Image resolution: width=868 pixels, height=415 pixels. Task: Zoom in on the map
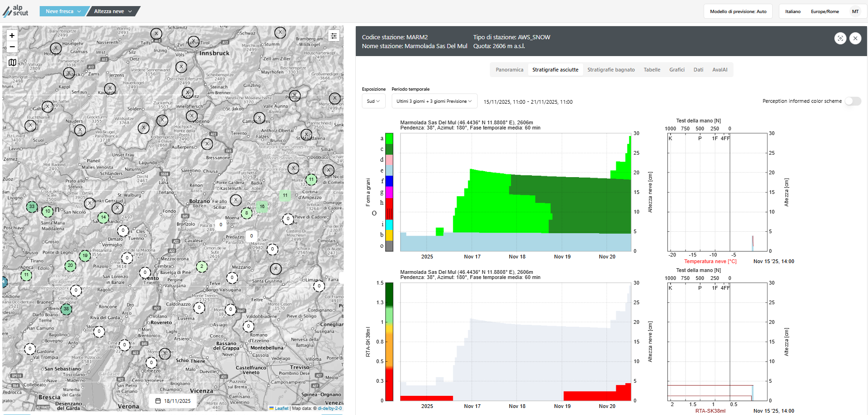12,36
